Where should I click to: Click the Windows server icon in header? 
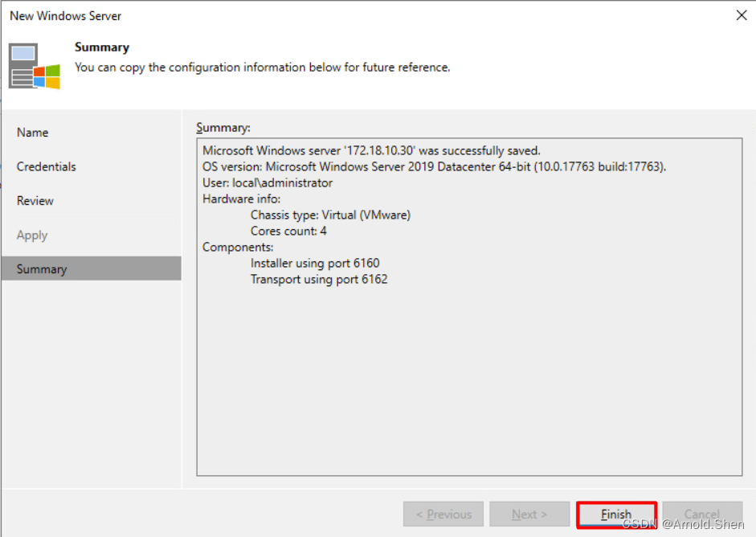pyautogui.click(x=35, y=67)
